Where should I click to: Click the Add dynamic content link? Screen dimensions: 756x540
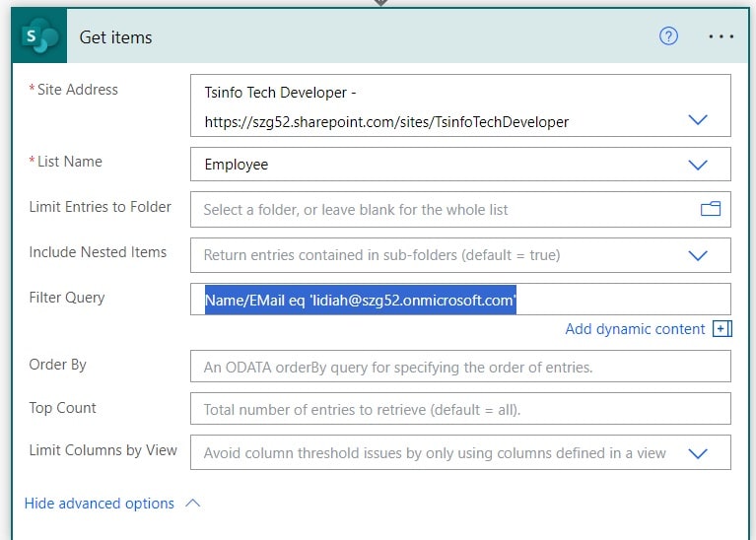click(x=635, y=329)
